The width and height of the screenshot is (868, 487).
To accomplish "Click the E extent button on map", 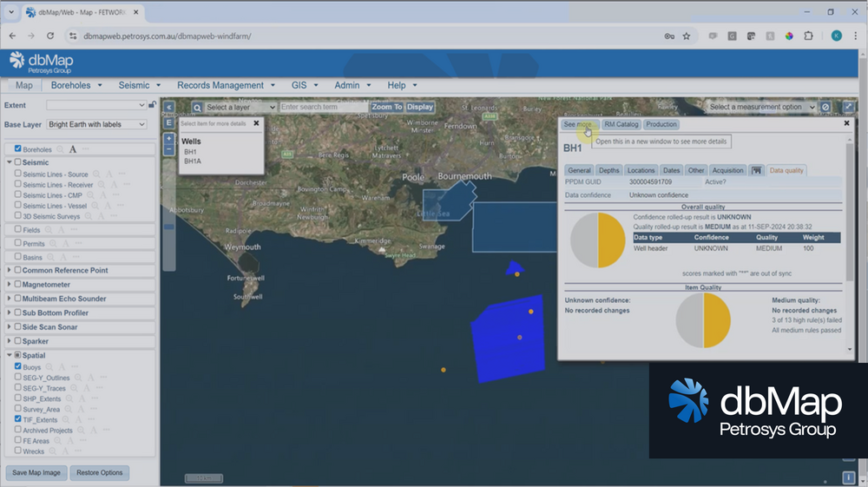I will click(169, 123).
